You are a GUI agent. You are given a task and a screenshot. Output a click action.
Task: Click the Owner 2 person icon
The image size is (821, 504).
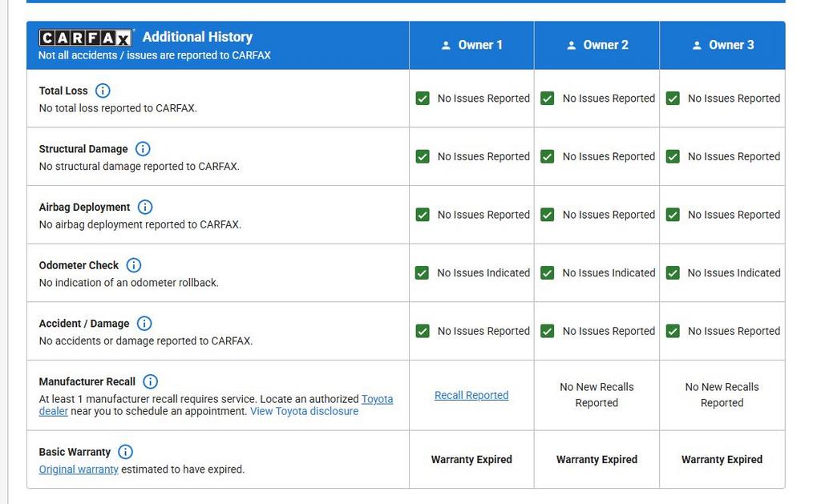571,46
